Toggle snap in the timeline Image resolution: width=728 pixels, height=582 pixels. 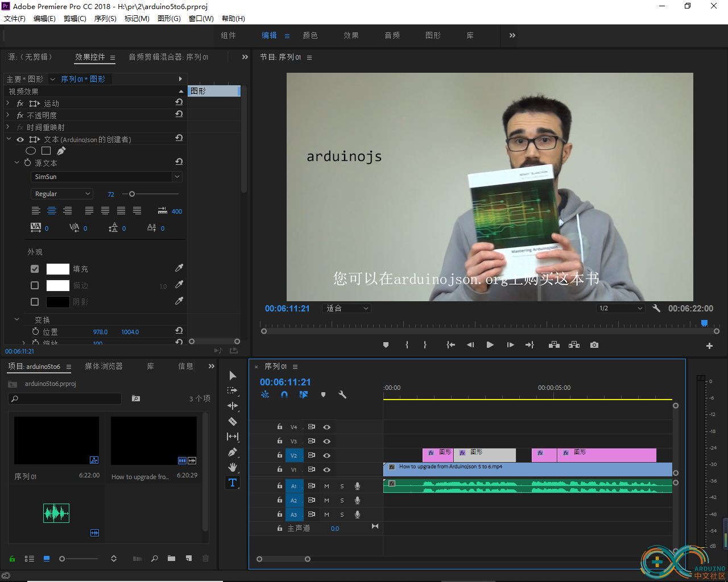(x=284, y=394)
